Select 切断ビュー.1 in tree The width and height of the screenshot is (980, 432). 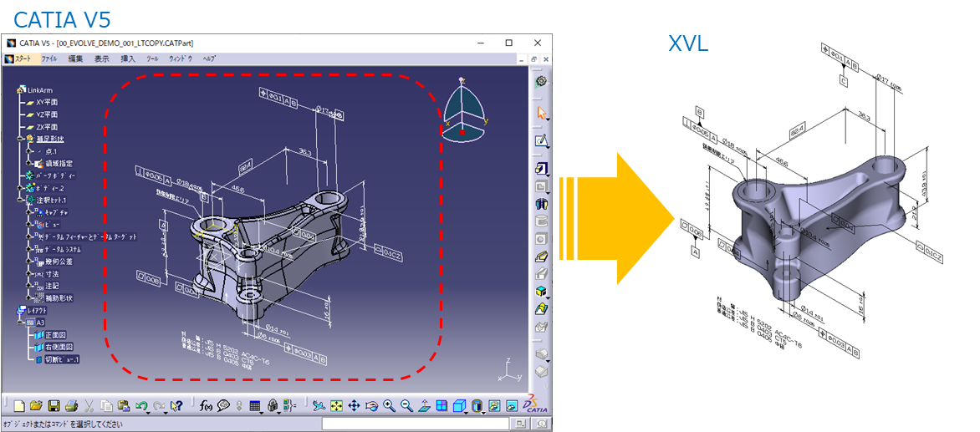pyautogui.click(x=62, y=359)
